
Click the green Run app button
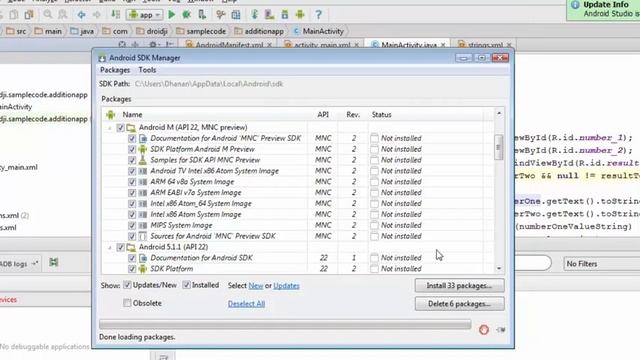172,15
